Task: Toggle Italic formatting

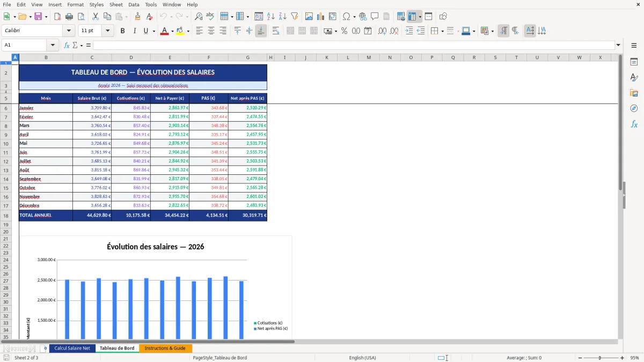Action: 135,31
